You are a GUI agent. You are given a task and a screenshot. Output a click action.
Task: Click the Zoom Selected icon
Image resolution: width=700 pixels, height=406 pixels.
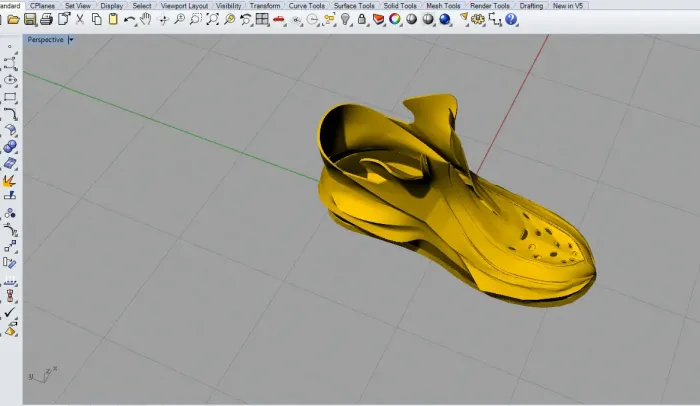pyautogui.click(x=229, y=19)
